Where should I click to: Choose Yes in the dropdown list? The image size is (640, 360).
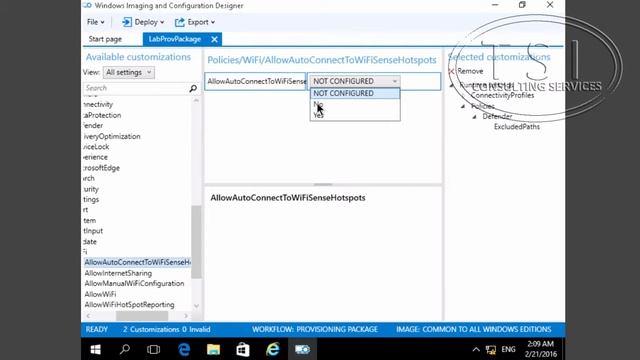(x=355, y=115)
